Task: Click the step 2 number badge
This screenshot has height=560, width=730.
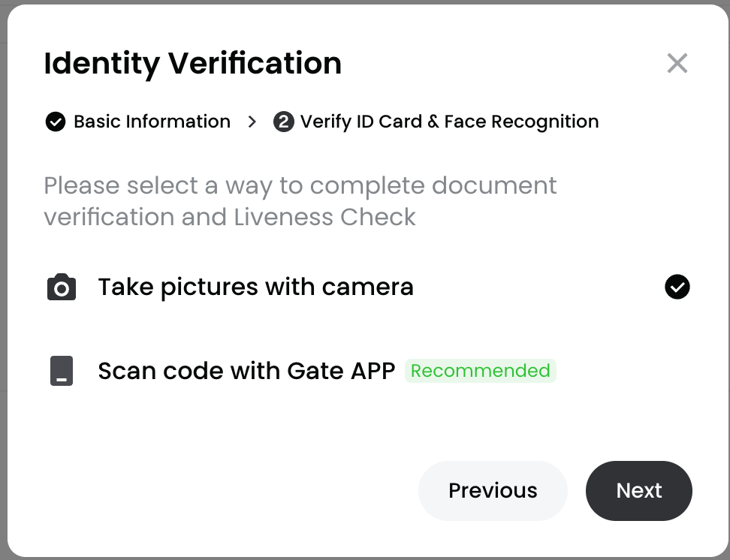Action: (x=283, y=122)
